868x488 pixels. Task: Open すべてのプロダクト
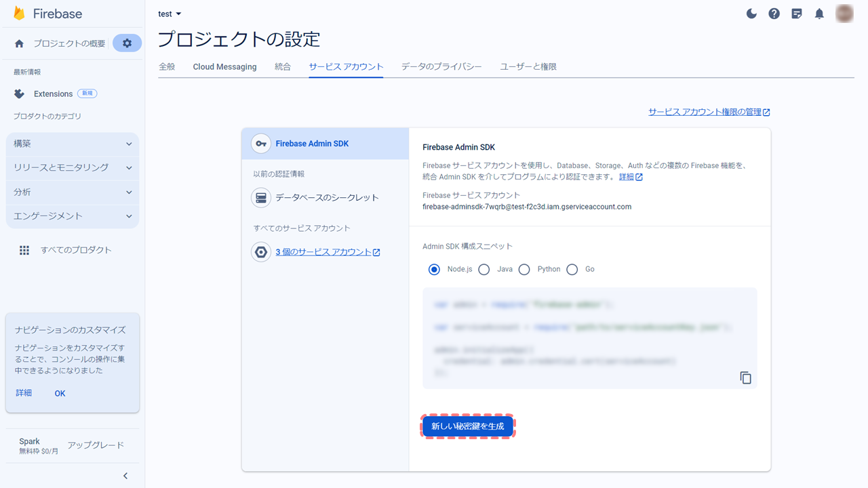point(76,250)
